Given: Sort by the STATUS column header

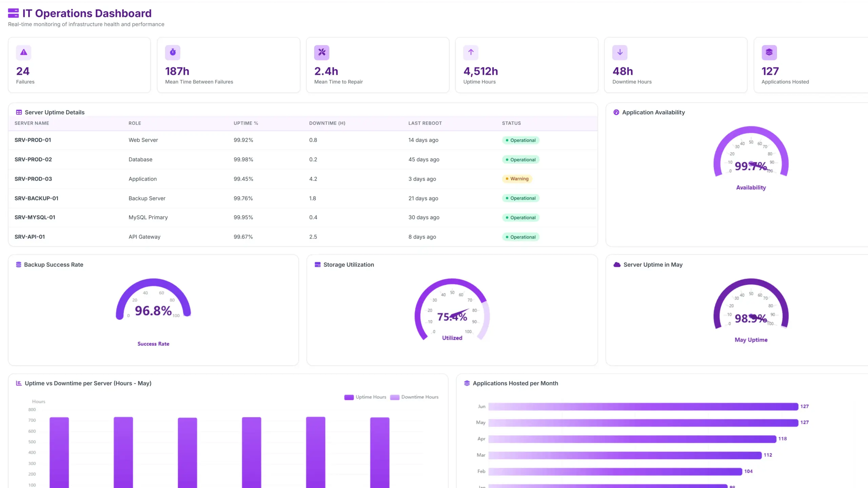Looking at the screenshot, I should (x=511, y=123).
